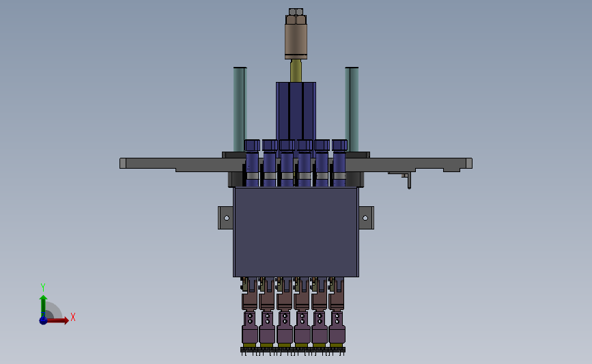Pick the yellow shaft below the brown cylinder
Screen dimensions: 592x364
point(296,71)
